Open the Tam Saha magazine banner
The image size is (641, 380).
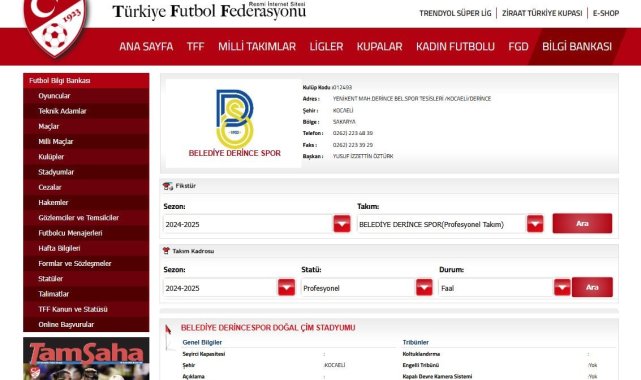[86, 359]
